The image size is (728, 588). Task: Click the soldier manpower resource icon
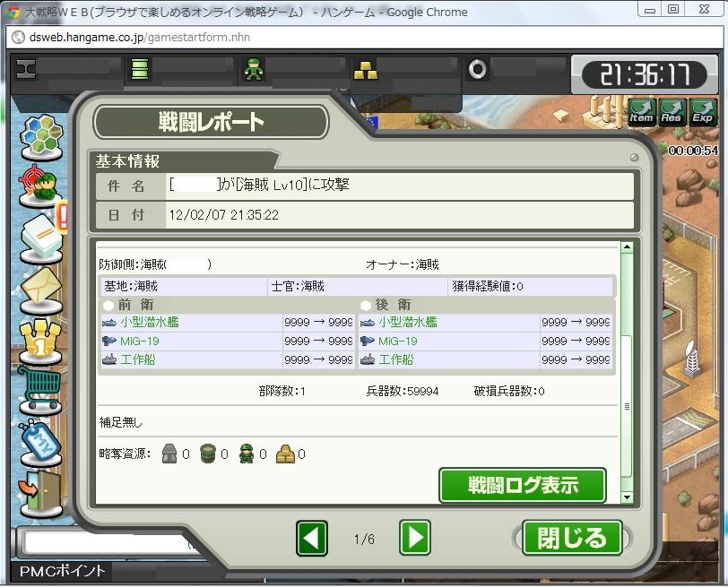click(254, 69)
